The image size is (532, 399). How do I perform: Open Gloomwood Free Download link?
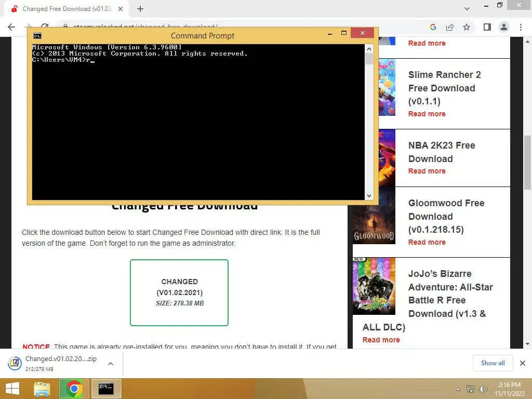click(446, 216)
